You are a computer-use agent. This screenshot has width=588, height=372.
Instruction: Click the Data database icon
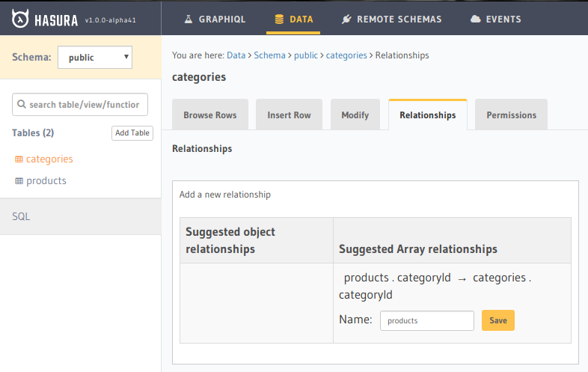tap(279, 19)
